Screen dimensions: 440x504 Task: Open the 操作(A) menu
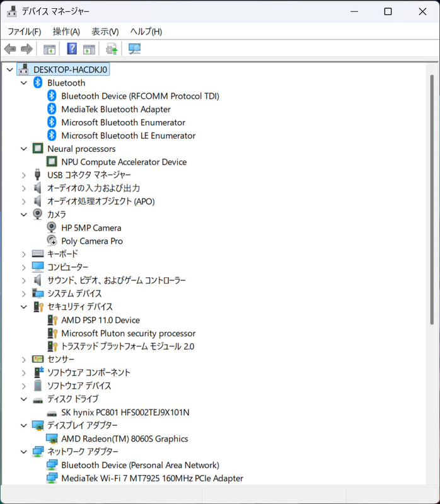coord(66,31)
